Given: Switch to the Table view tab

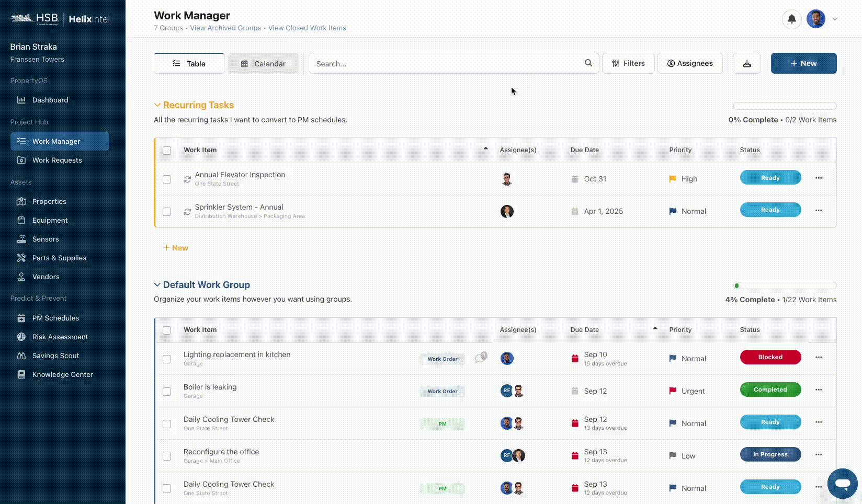Looking at the screenshot, I should click(189, 63).
